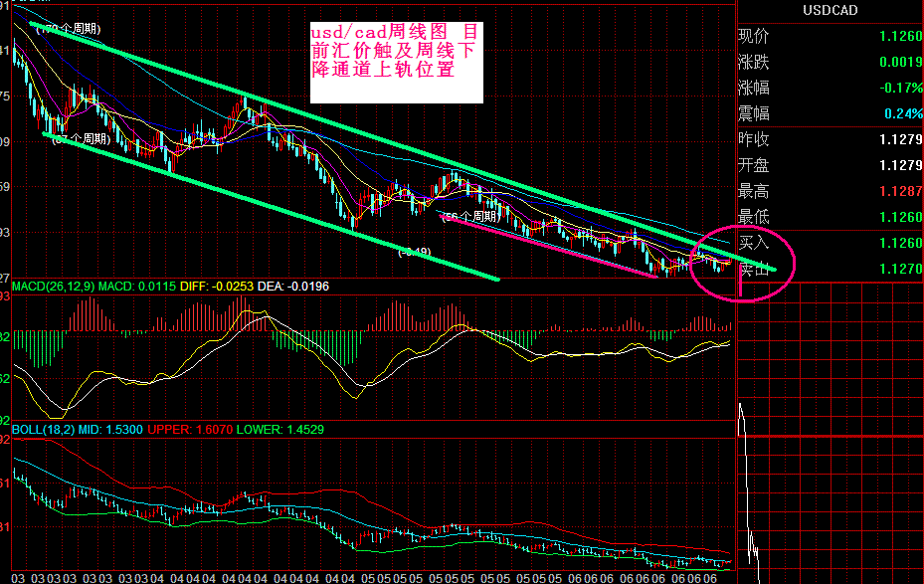Select the 开盘 row label

point(754,165)
